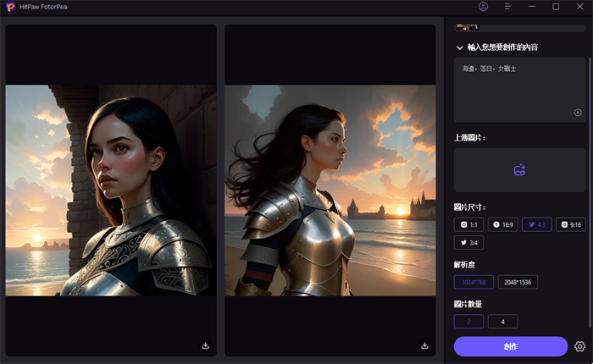Viewport: 593px width, 364px height.
Task: Download the right generated beach image
Action: [x=425, y=345]
